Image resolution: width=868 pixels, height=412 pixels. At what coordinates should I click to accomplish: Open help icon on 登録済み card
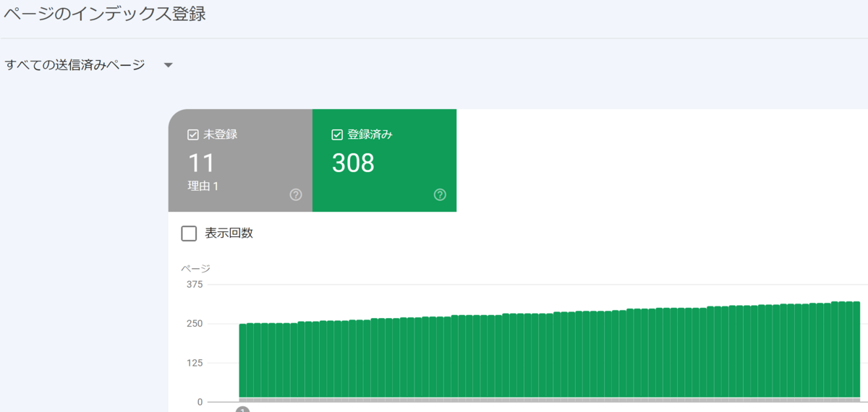coord(440,194)
